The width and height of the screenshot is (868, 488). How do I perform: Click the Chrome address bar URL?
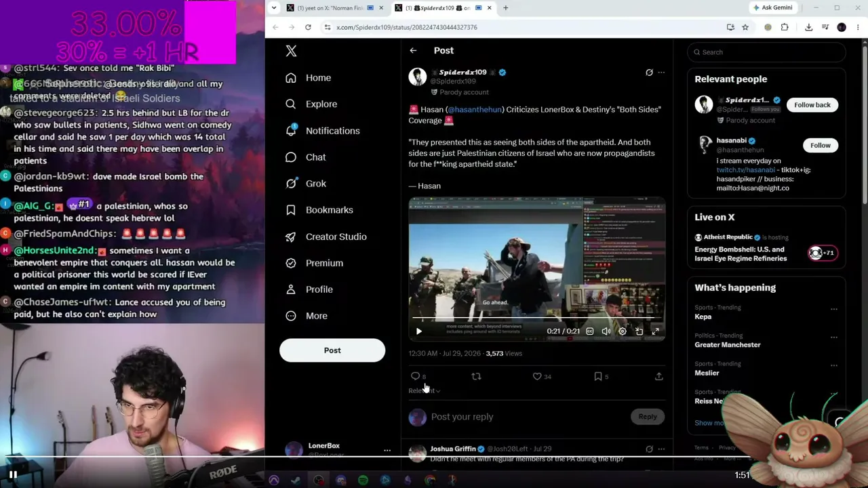[x=407, y=27]
